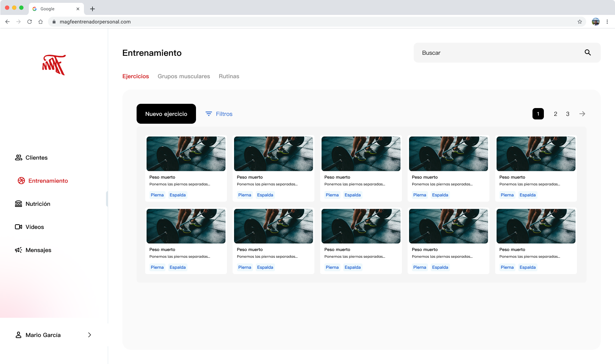Click the Mario García user icon
615x364 pixels.
(x=18, y=335)
